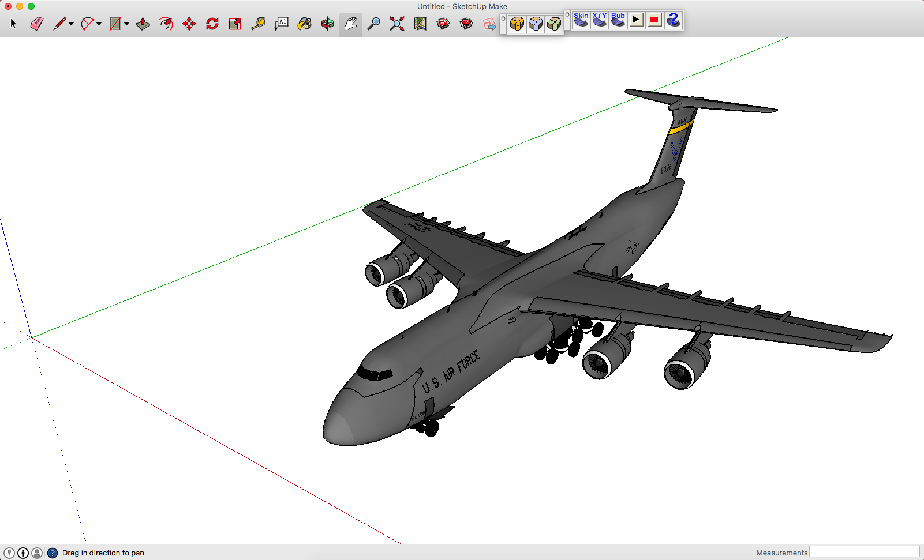
Task: Open the Soap Skin Bubble help icon
Action: pos(673,20)
